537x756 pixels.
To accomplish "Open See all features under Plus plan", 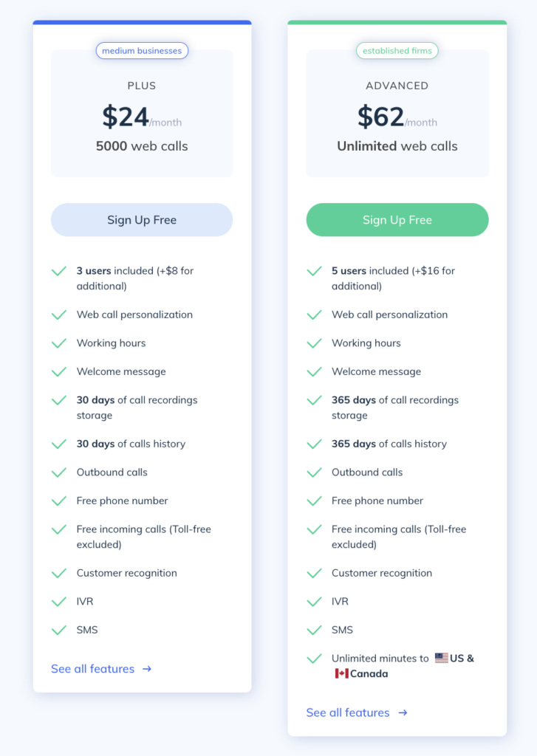I will [93, 669].
